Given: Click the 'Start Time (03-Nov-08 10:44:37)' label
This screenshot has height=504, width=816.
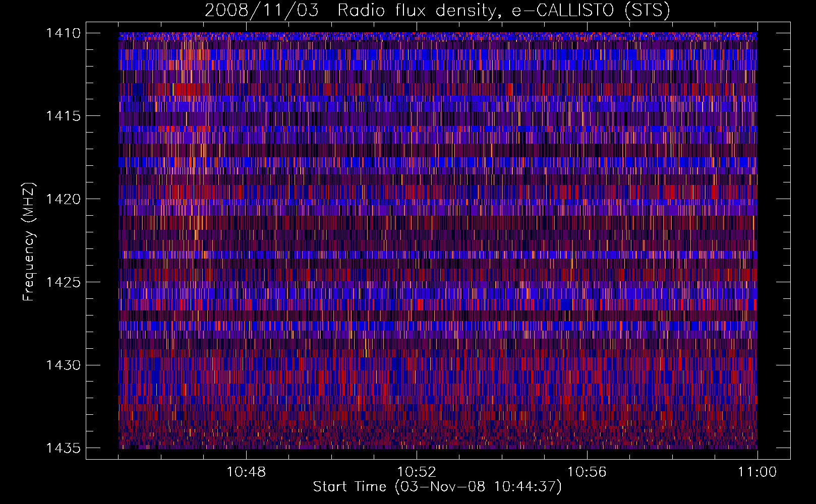Looking at the screenshot, I should click(437, 487).
